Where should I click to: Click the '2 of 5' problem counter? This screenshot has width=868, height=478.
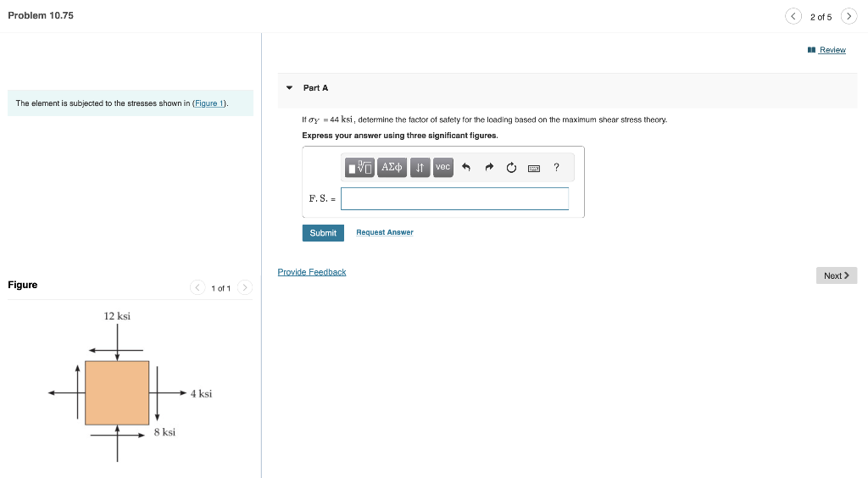[821, 17]
